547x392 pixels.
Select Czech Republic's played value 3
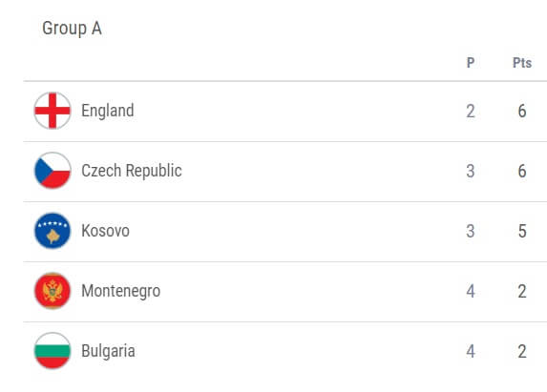point(471,171)
